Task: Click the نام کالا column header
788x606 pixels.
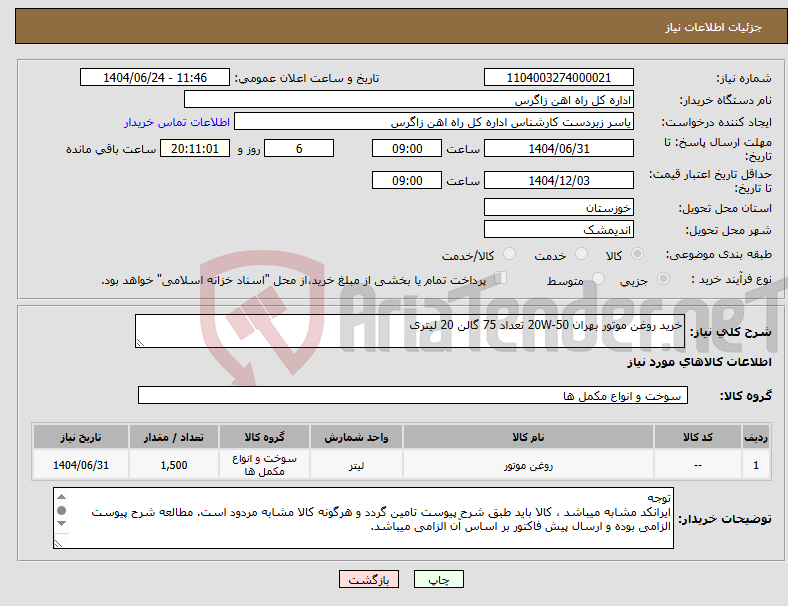Action: click(528, 437)
